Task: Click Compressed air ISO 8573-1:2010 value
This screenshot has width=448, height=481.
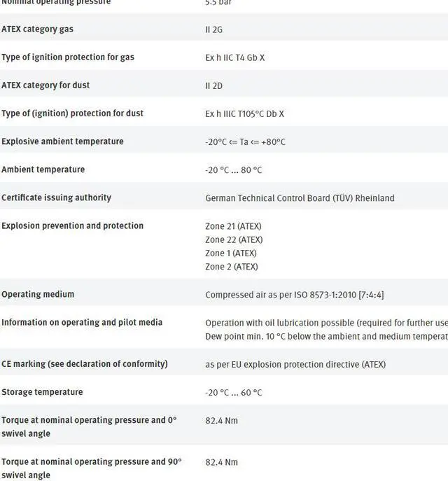Action: 295,295
